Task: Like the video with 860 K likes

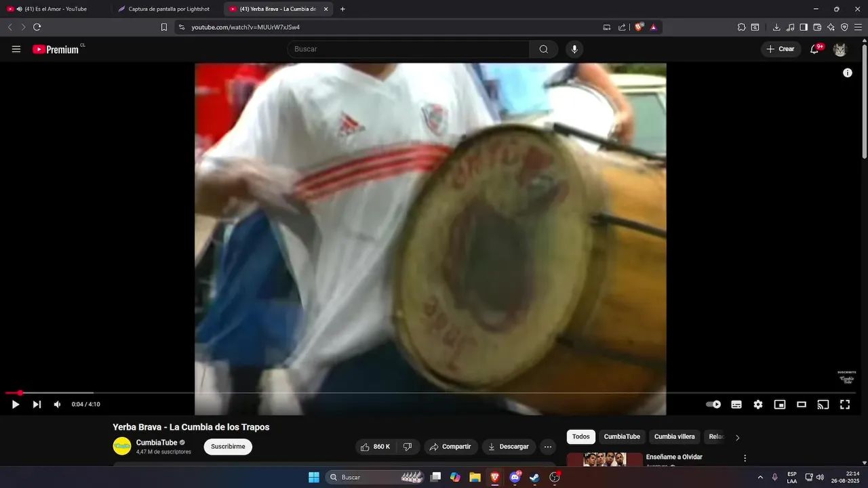Action: pyautogui.click(x=375, y=447)
